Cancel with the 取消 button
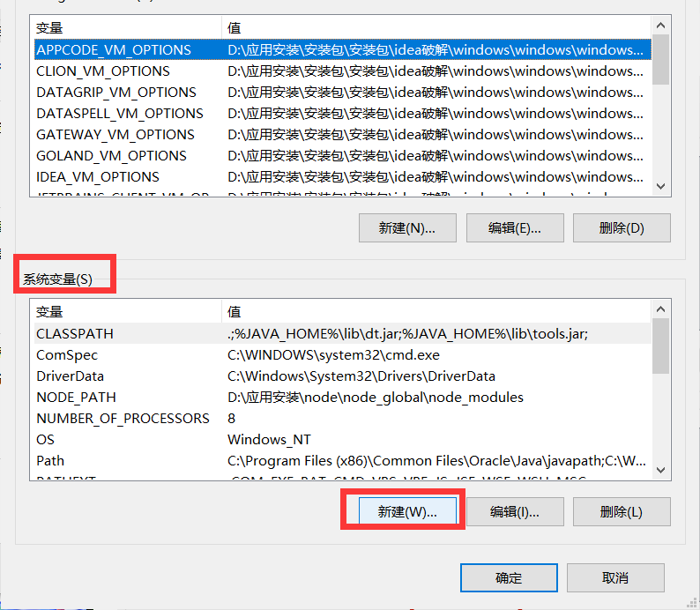Image resolution: width=700 pixels, height=610 pixels. tap(615, 578)
